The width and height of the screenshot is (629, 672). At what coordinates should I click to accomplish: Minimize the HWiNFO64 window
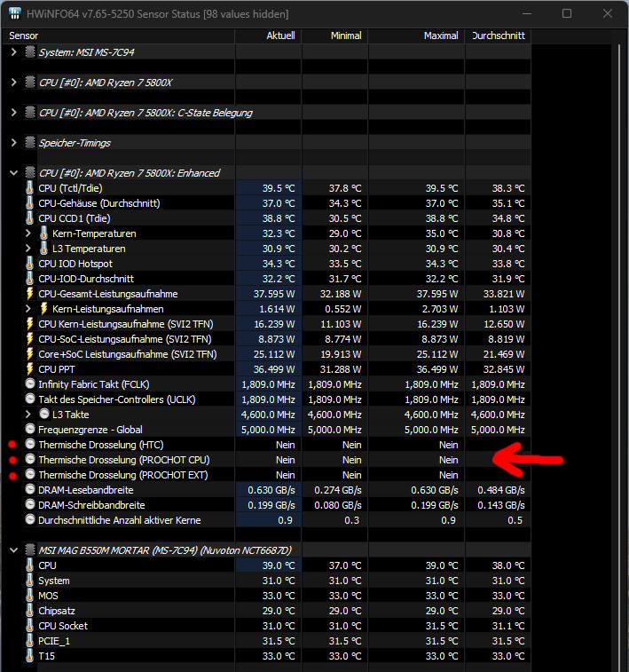pos(527,13)
